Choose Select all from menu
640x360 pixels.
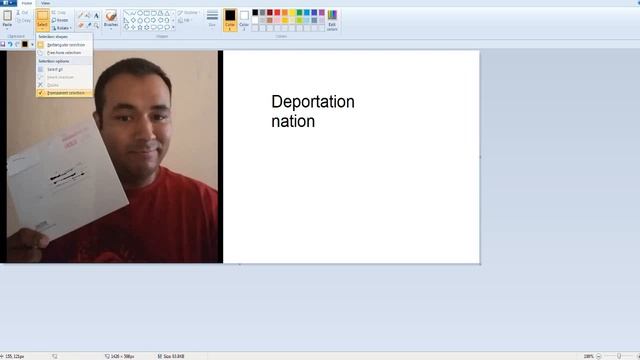click(64, 69)
